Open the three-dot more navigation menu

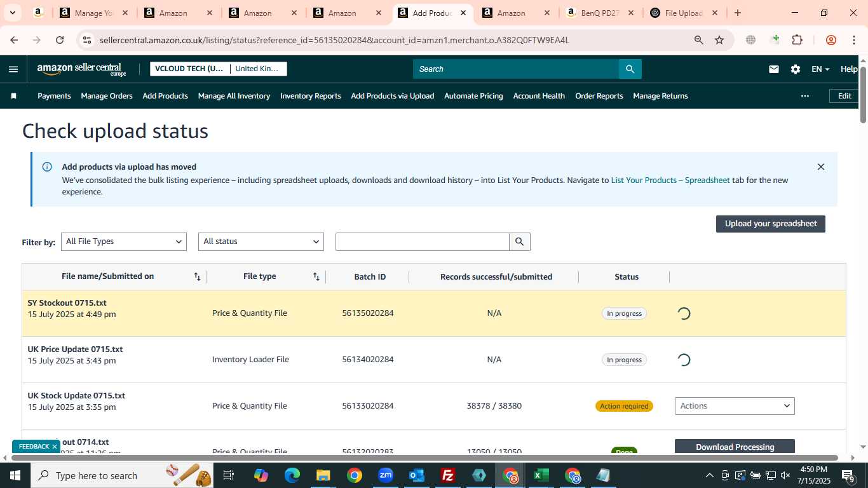pos(805,96)
